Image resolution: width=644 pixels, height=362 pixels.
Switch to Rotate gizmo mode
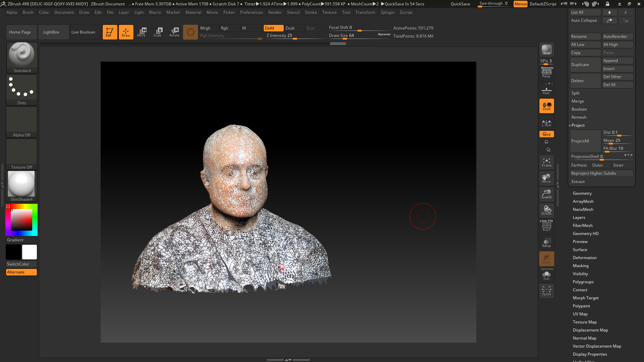[174, 32]
